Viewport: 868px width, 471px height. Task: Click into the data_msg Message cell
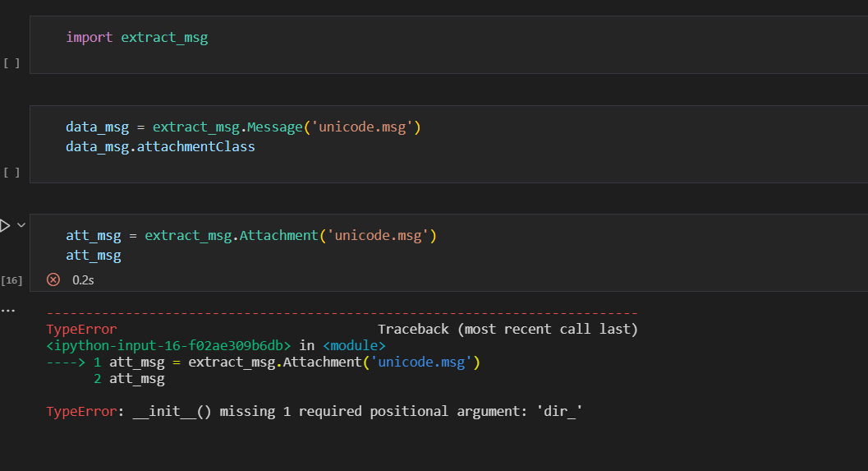[x=448, y=144]
